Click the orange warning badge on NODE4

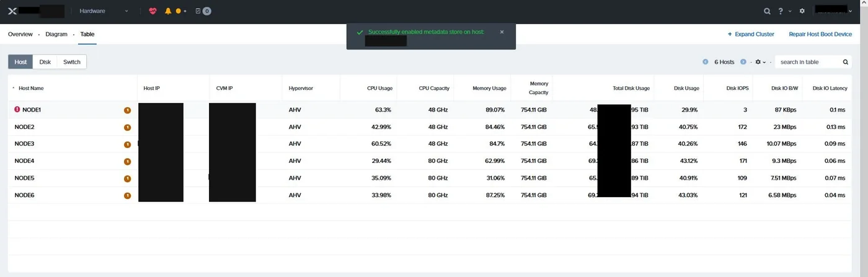127,161
